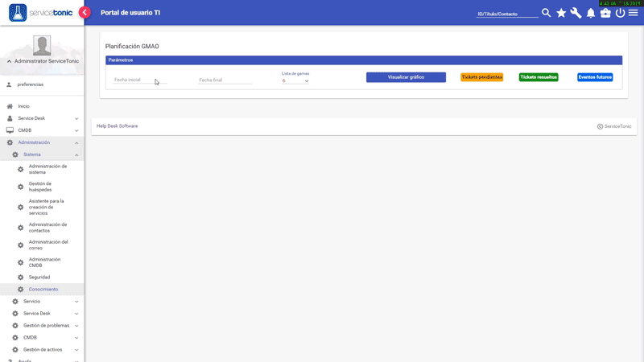Click the user avatar picture
Viewport: 644px width, 362px height.
(42, 45)
